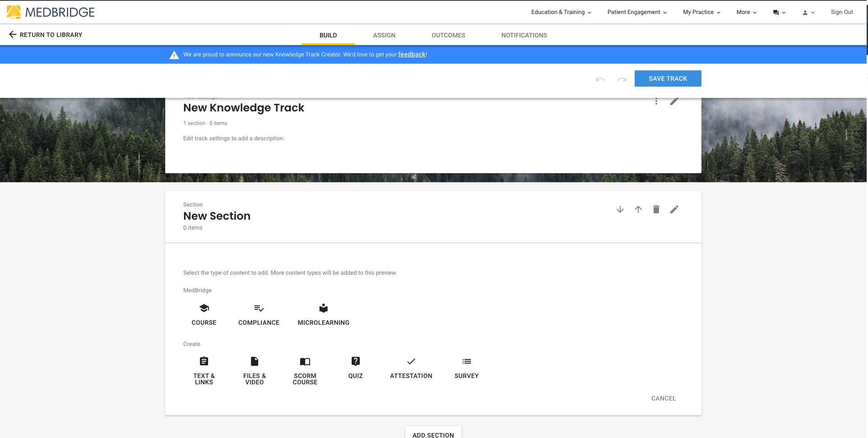
Task: Delete New Section with the trash icon
Action: (x=656, y=209)
